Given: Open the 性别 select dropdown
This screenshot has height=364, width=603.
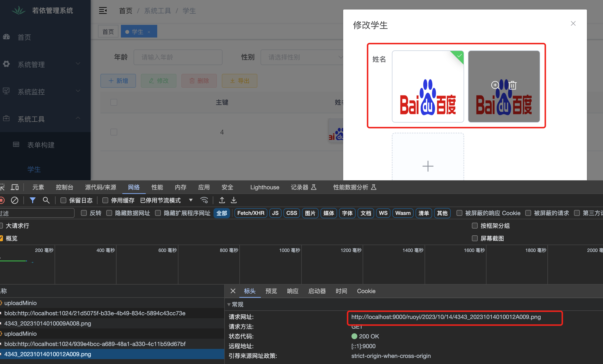Looking at the screenshot, I should (302, 57).
